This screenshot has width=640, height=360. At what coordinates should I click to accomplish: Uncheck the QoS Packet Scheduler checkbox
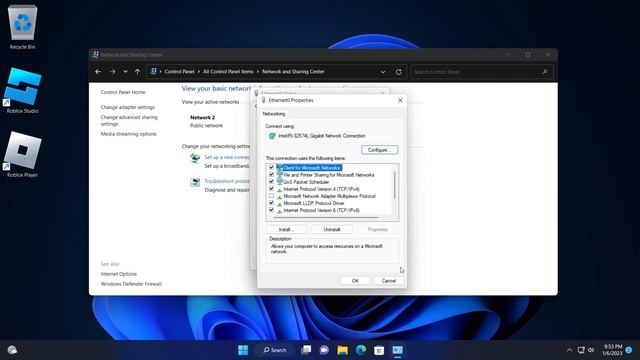(x=271, y=182)
